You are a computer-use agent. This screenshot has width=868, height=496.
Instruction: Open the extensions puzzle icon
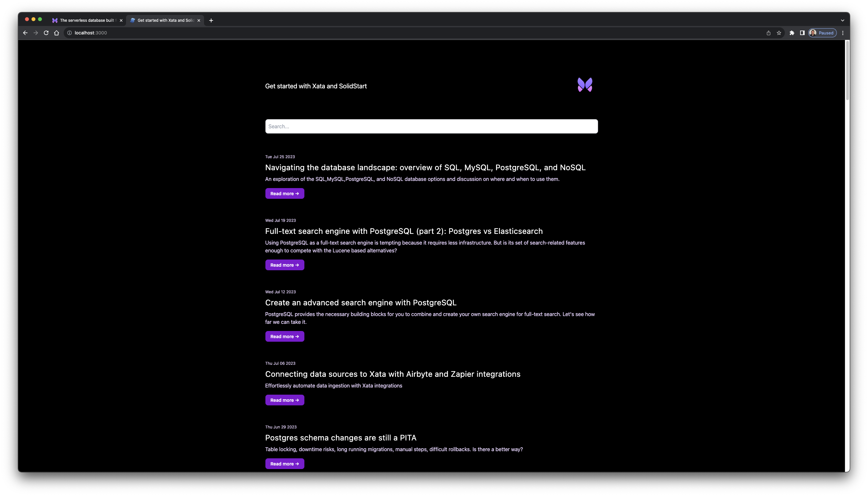pyautogui.click(x=792, y=33)
